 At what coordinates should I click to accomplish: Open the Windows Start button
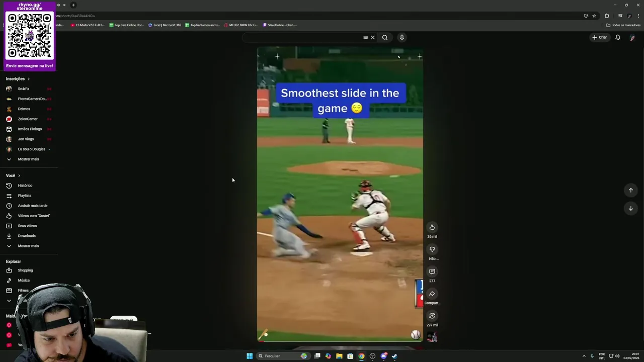250,356
